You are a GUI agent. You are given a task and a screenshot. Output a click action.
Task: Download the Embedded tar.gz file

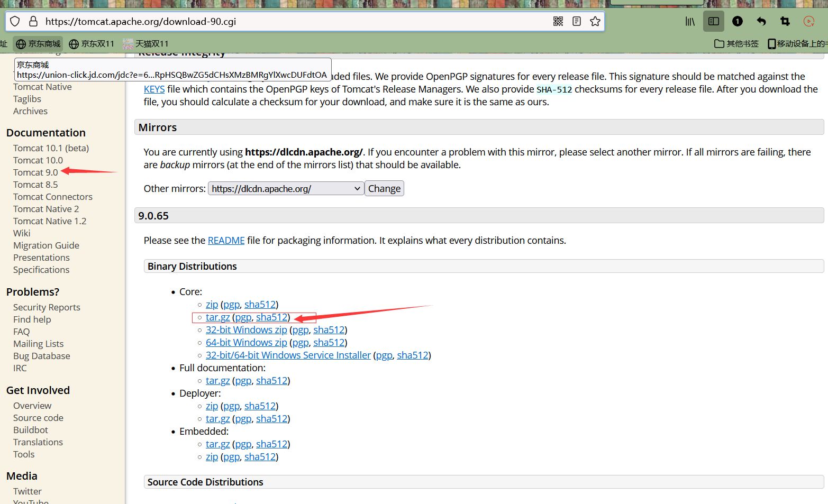tap(218, 444)
